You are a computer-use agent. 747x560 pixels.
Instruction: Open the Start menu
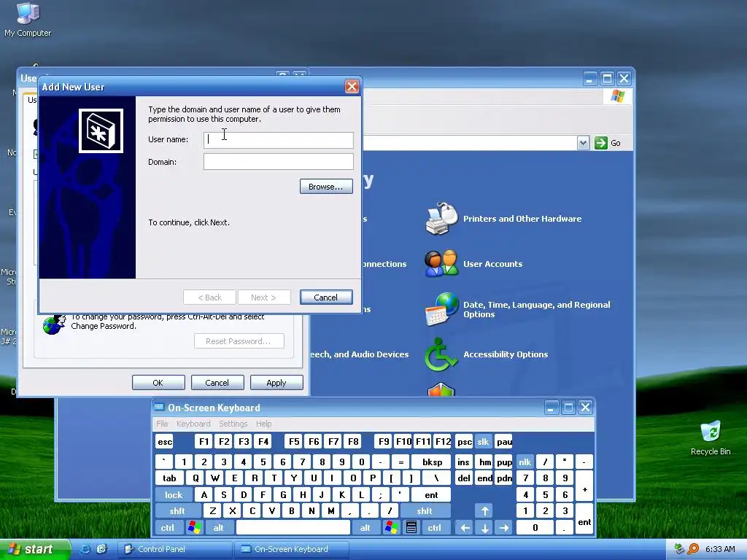point(35,549)
